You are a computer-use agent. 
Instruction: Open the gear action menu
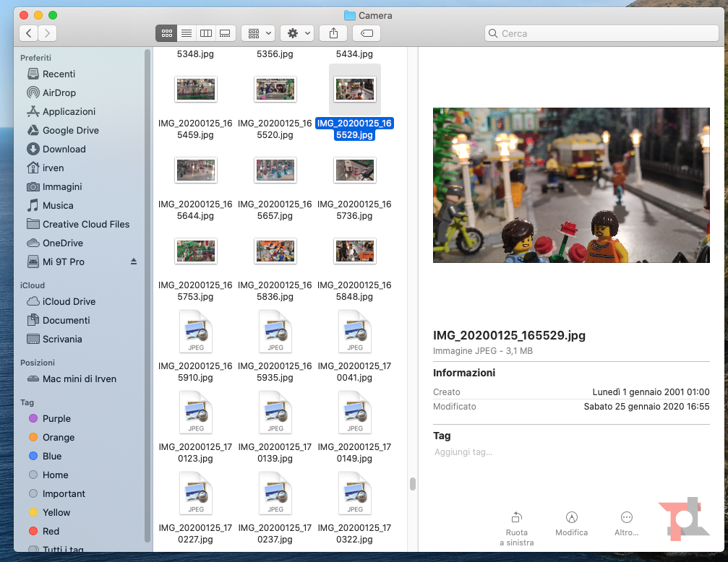pos(296,33)
